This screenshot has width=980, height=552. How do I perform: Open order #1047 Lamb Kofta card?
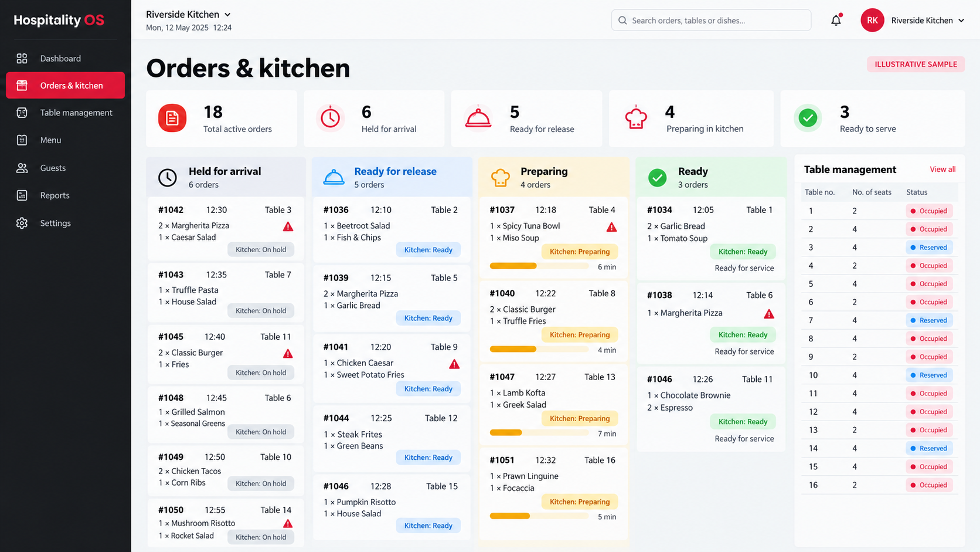553,405
